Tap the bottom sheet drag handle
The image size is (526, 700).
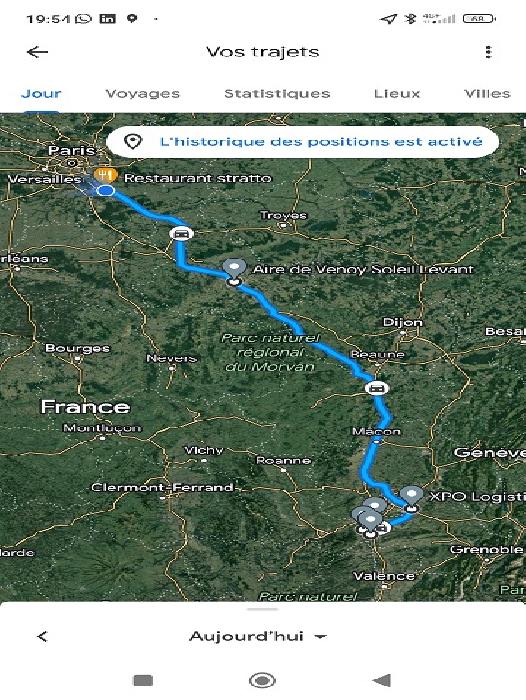[263, 609]
